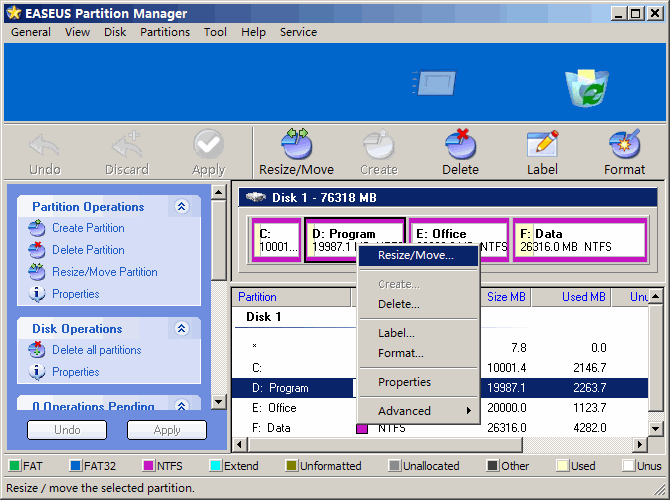670x500 pixels.
Task: Click the sidebar scroll-down arrow
Action: pos(218,401)
